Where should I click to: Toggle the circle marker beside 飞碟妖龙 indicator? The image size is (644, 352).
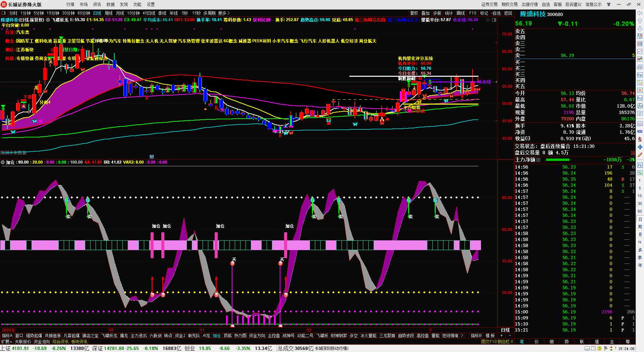[x=48, y=20]
